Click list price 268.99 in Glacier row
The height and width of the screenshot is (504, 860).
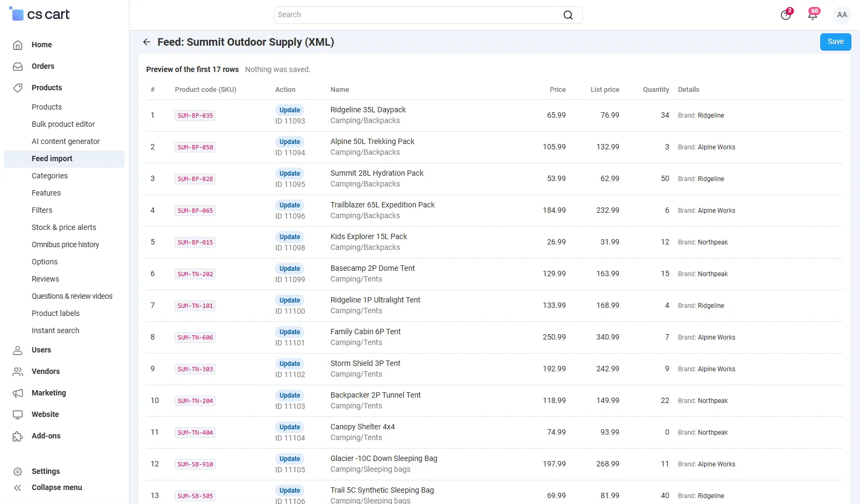608,464
